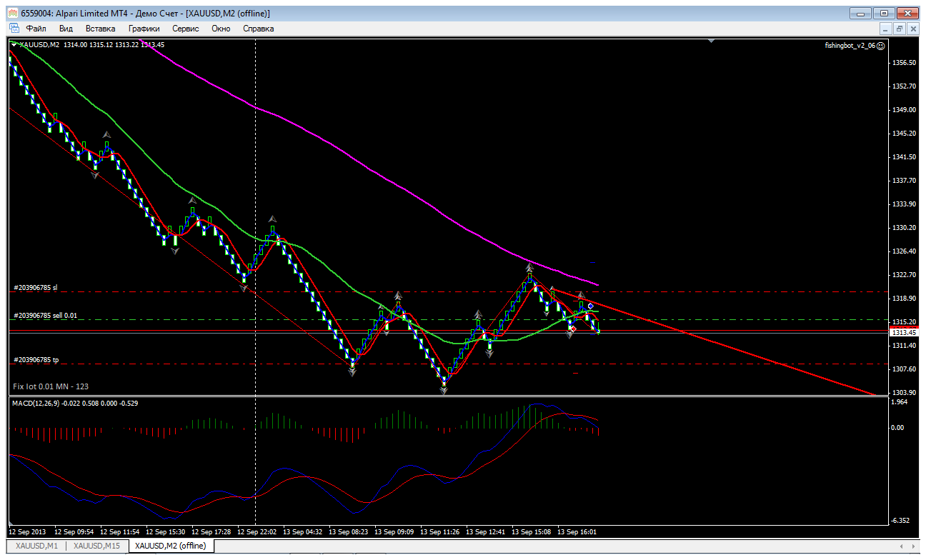Click the 13 Sep 11:26 time axis label
The image size is (926, 560).
click(440, 532)
